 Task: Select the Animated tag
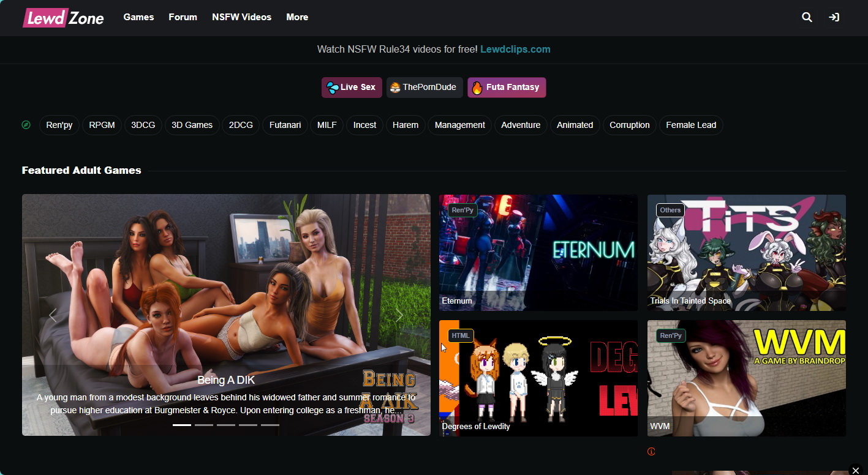click(x=575, y=125)
